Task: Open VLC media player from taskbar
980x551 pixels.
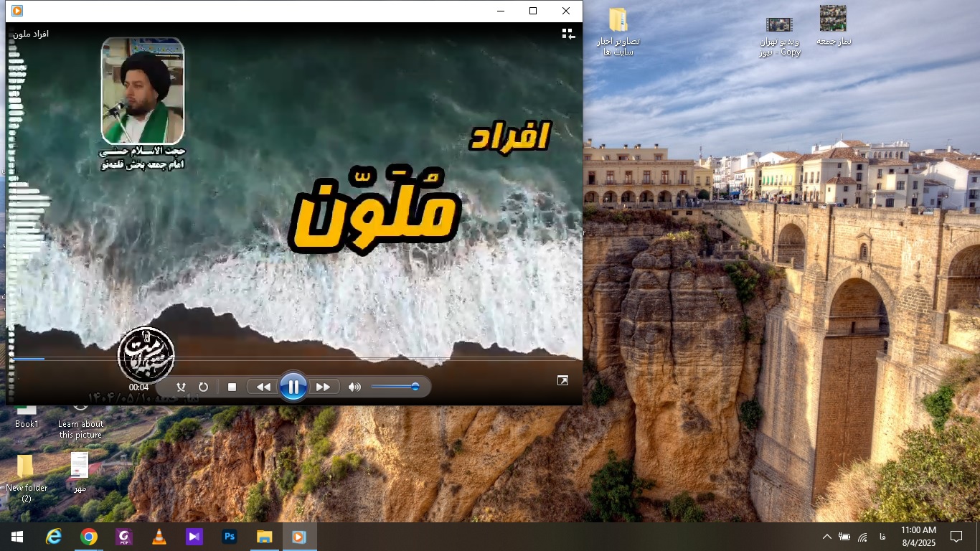Action: pyautogui.click(x=159, y=537)
